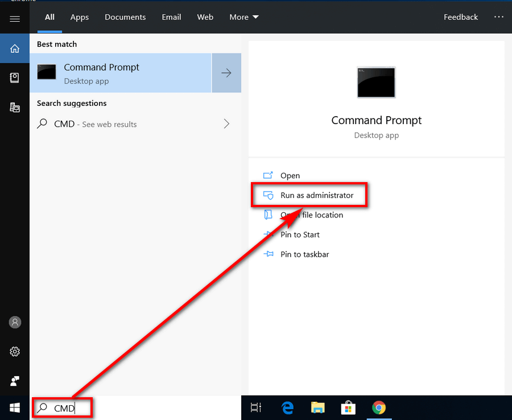Viewport: 512px width, 420px height.
Task: Click the Command Prompt title in the preview pane
Action: [x=376, y=120]
